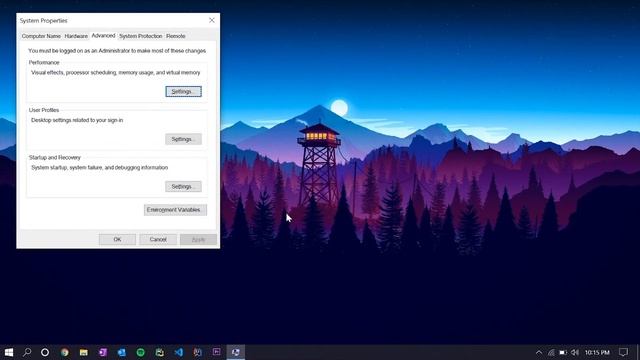Open Premiere Pro taskbar icon
This screenshot has height=360, width=640.
(216, 351)
